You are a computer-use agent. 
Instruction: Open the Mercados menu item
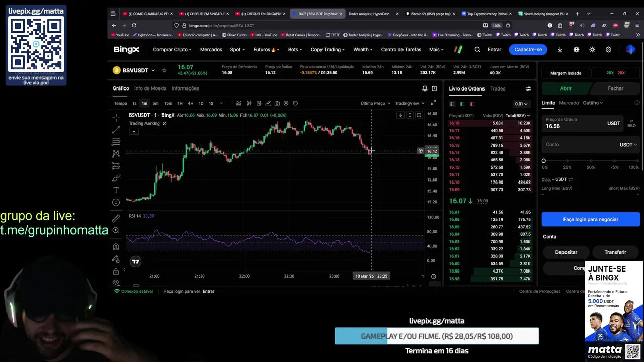[211, 50]
